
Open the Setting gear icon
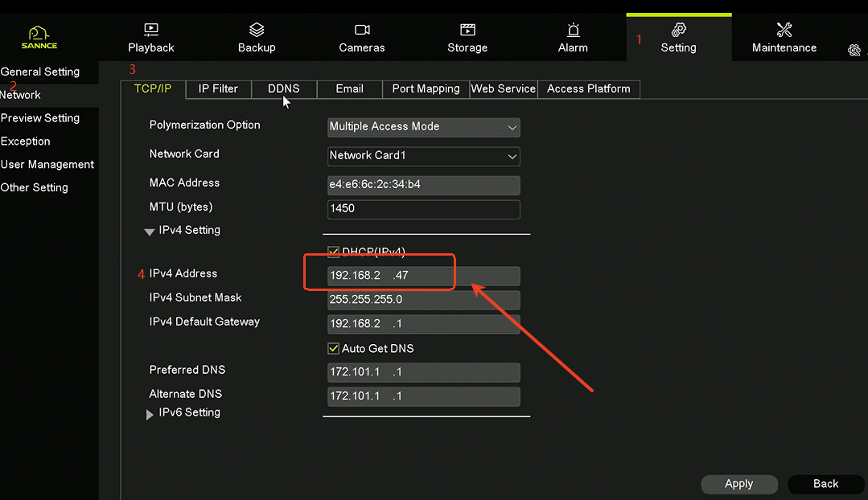click(x=679, y=29)
